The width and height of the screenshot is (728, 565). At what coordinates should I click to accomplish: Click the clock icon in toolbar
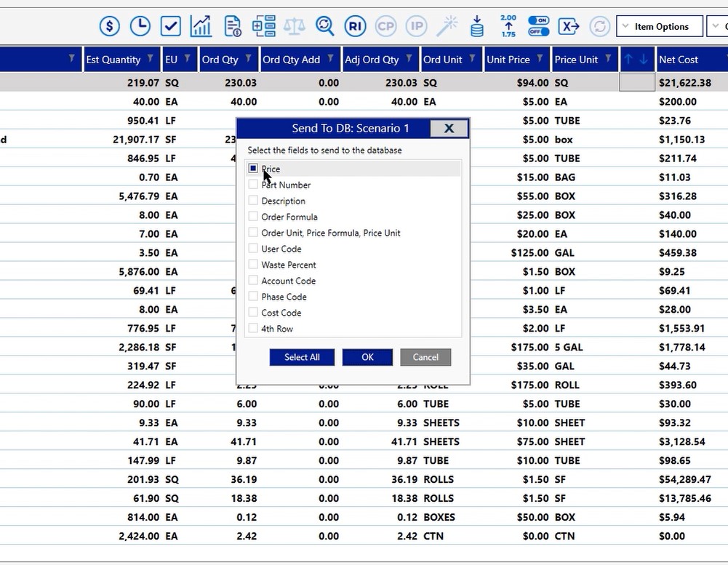pyautogui.click(x=140, y=27)
